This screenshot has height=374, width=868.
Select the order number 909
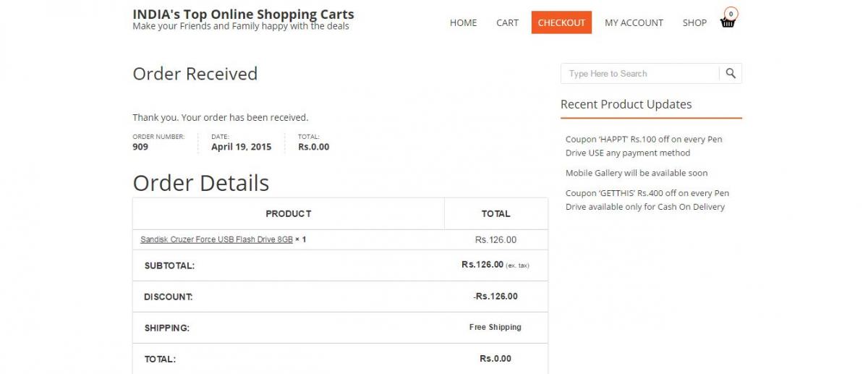[x=140, y=147]
